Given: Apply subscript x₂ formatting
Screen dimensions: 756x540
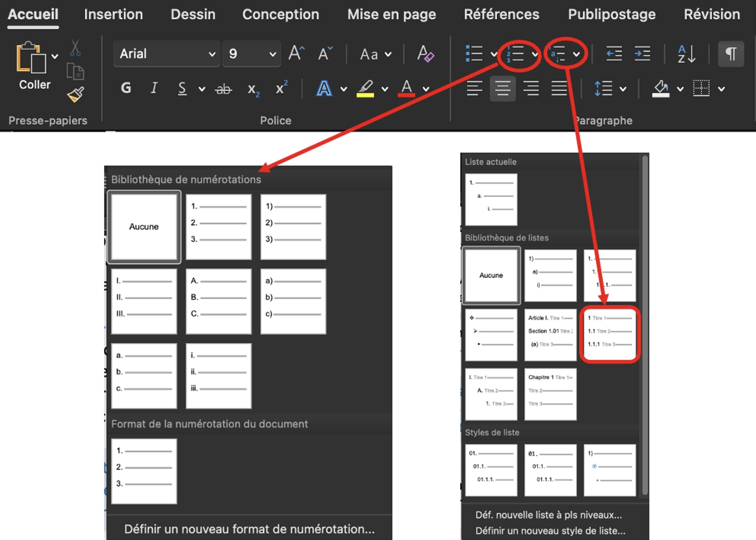Looking at the screenshot, I should 253,89.
